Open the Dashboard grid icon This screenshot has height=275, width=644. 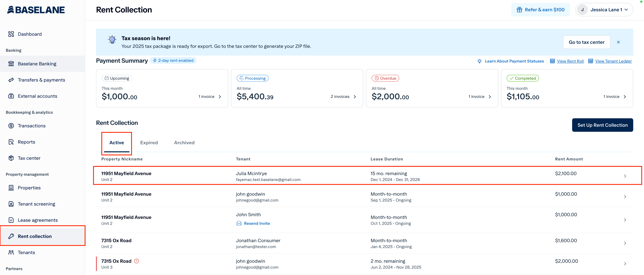(x=11, y=34)
